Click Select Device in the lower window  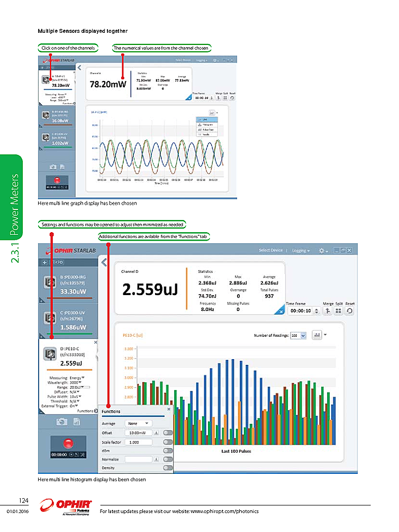(x=270, y=250)
